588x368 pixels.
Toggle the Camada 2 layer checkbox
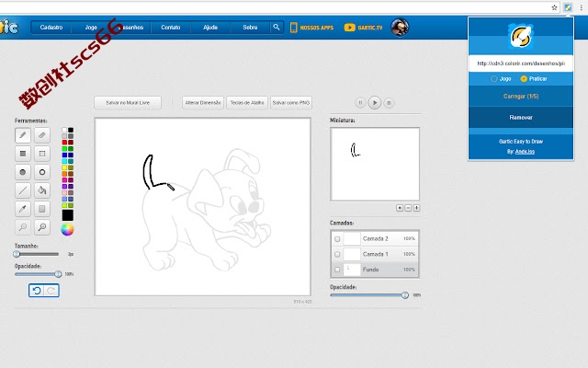[337, 239]
